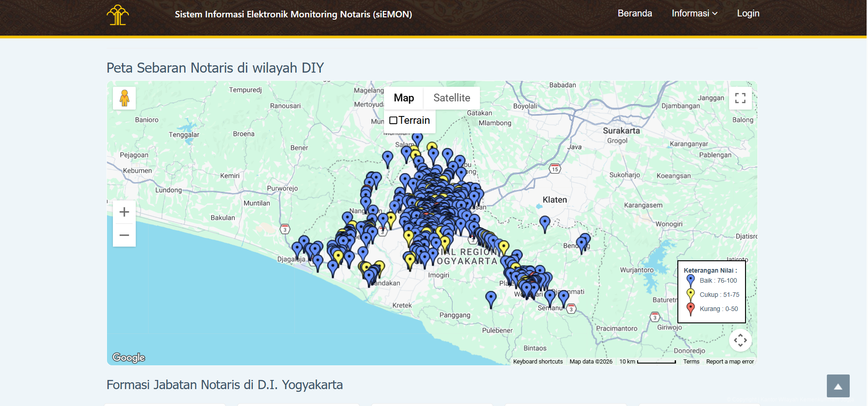Viewport: 868px width, 406px height.
Task: Click Report a map error link
Action: click(730, 361)
